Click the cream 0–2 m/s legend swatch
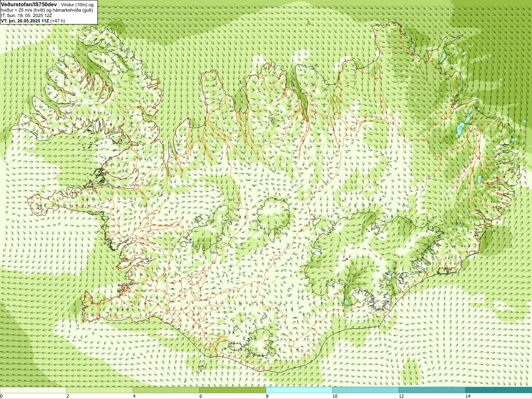 [x=33, y=390]
